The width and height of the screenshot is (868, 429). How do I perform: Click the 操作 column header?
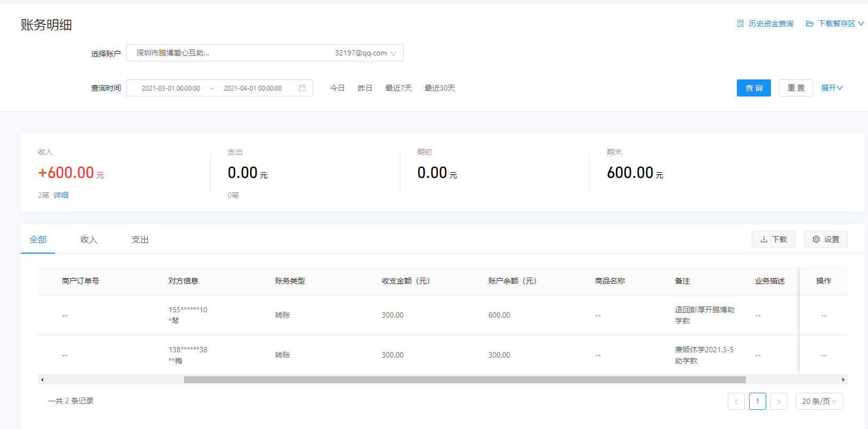[824, 281]
